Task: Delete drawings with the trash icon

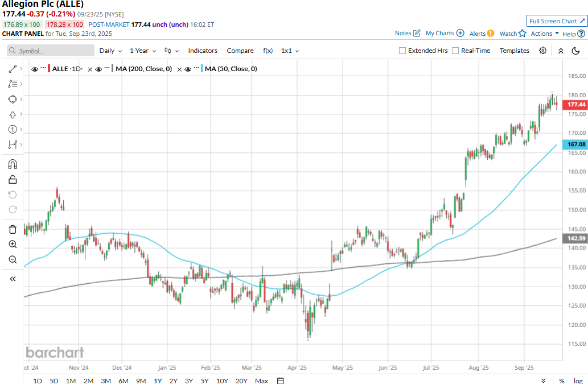Action: (13, 229)
